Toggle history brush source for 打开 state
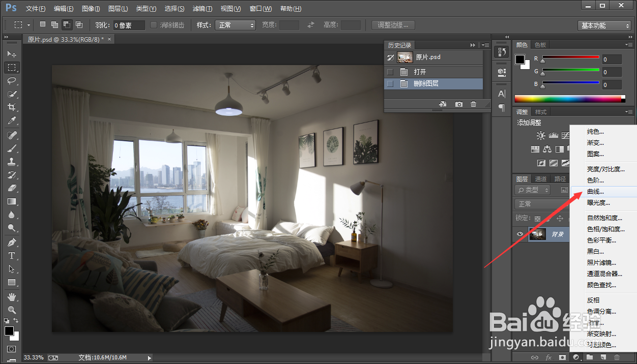637x364 pixels. (x=390, y=72)
